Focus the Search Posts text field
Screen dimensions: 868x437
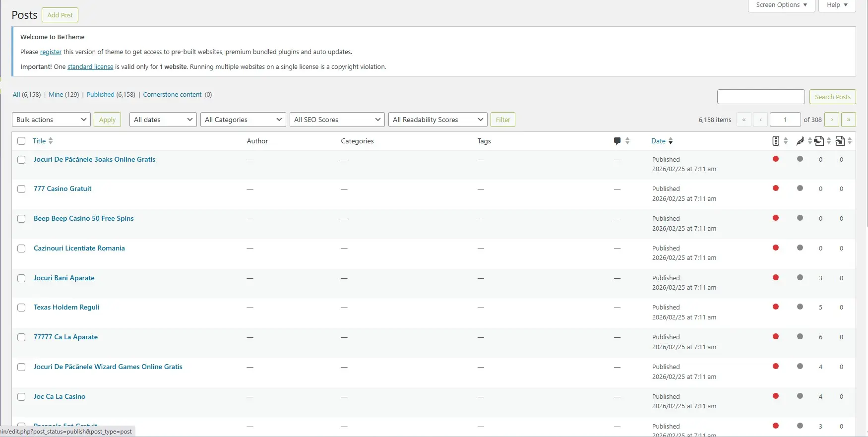click(761, 97)
